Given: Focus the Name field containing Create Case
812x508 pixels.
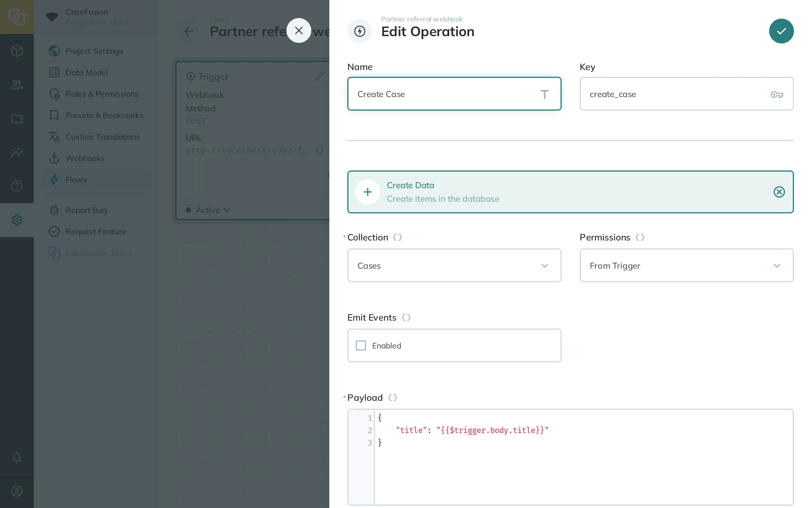Looking at the screenshot, I should [454, 94].
